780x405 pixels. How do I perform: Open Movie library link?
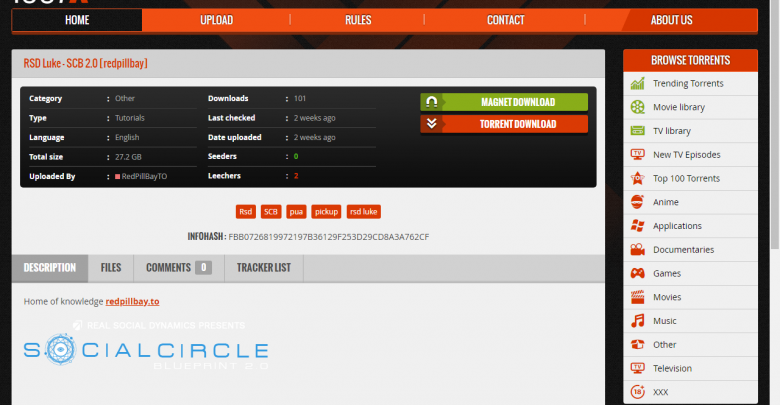(x=679, y=107)
